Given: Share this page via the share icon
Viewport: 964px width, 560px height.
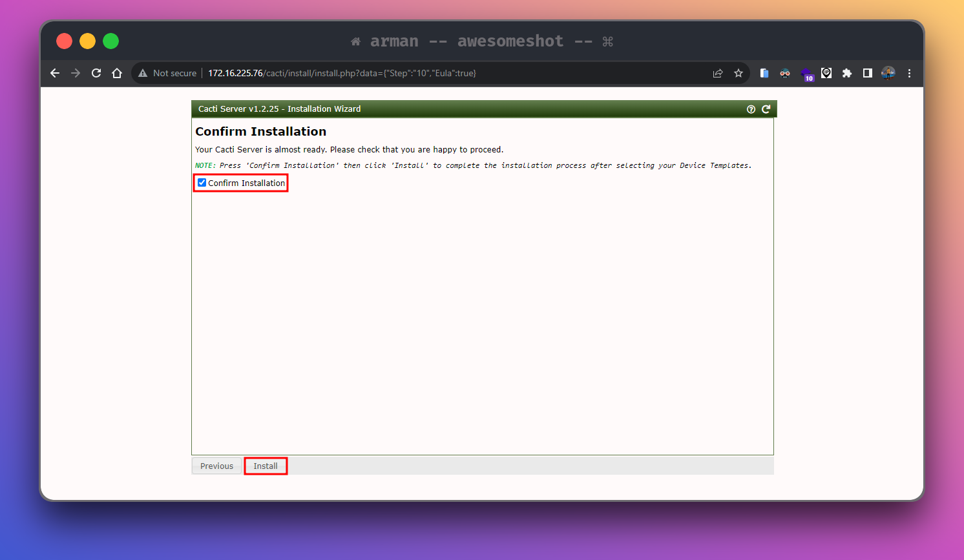Looking at the screenshot, I should (x=717, y=73).
